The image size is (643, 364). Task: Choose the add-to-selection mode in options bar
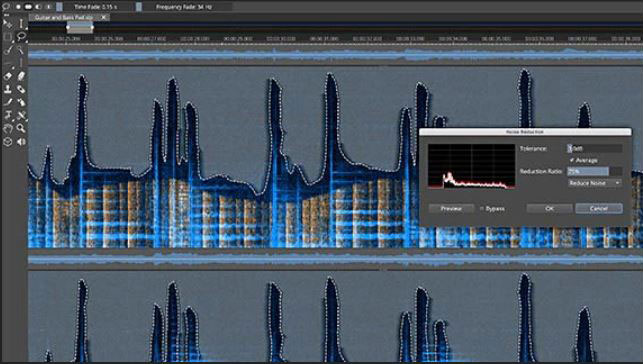tap(28, 7)
